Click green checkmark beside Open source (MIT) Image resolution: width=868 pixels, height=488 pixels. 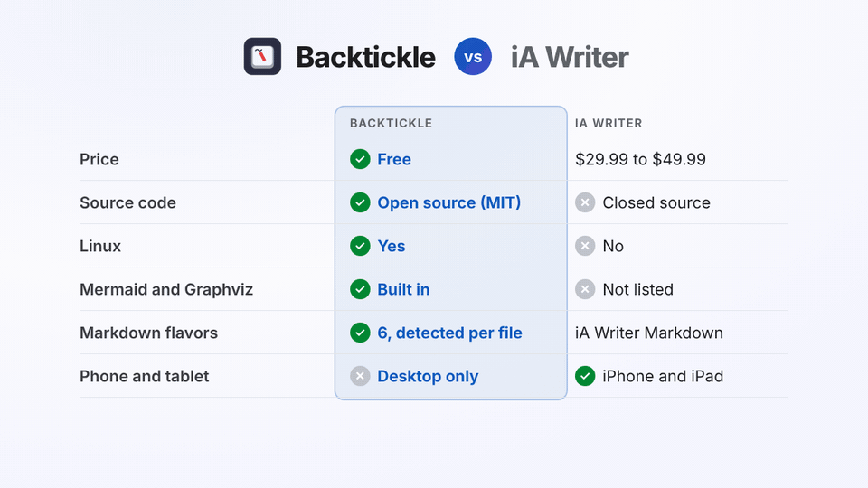point(360,202)
